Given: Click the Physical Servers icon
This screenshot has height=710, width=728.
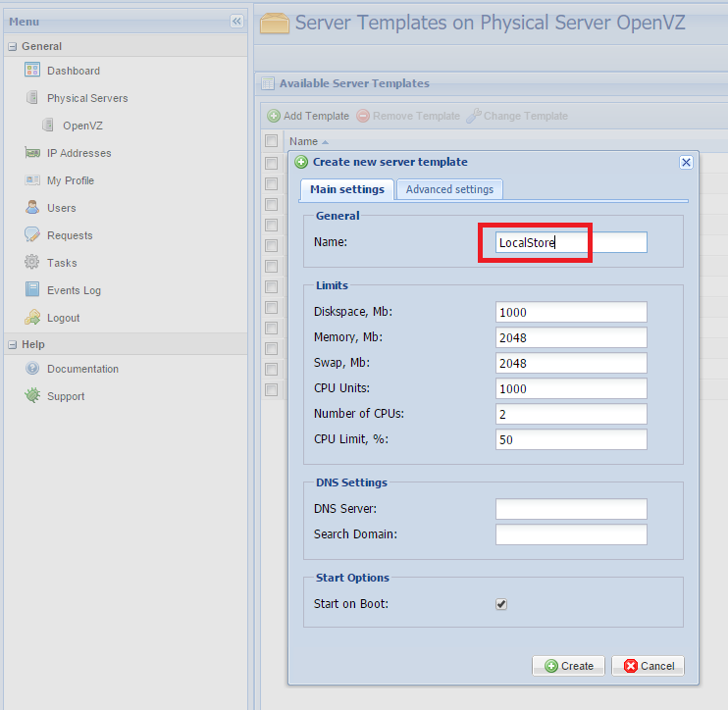Looking at the screenshot, I should tap(32, 97).
